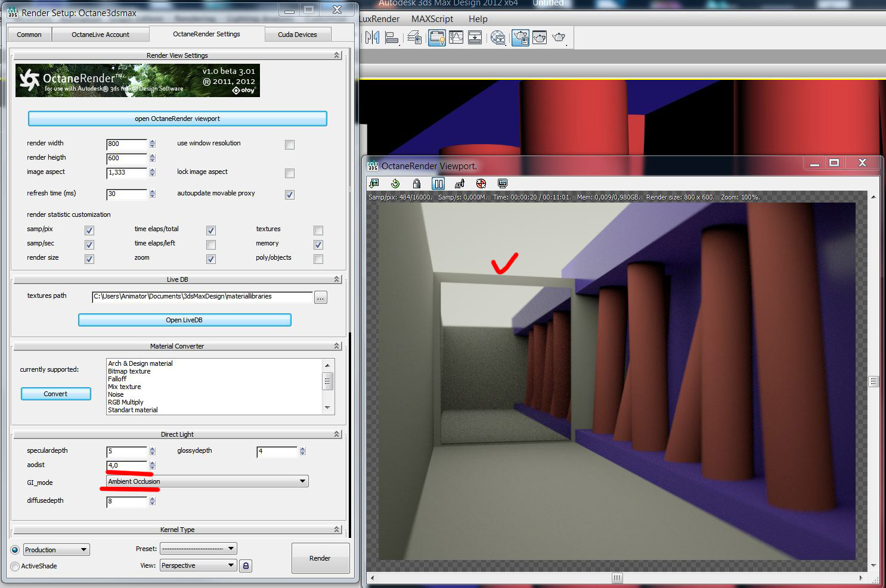Click the textures path text field
The width and height of the screenshot is (886, 588).
click(x=202, y=297)
